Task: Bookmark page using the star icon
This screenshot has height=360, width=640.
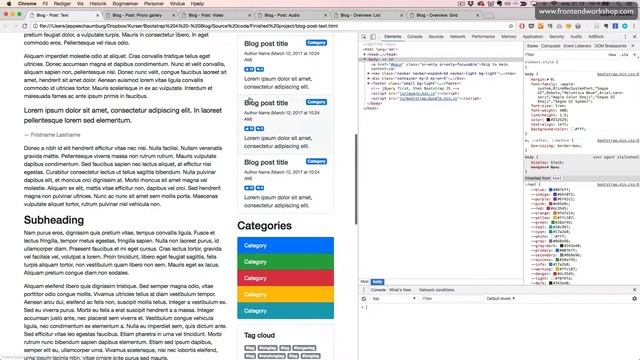Action: 511,26
